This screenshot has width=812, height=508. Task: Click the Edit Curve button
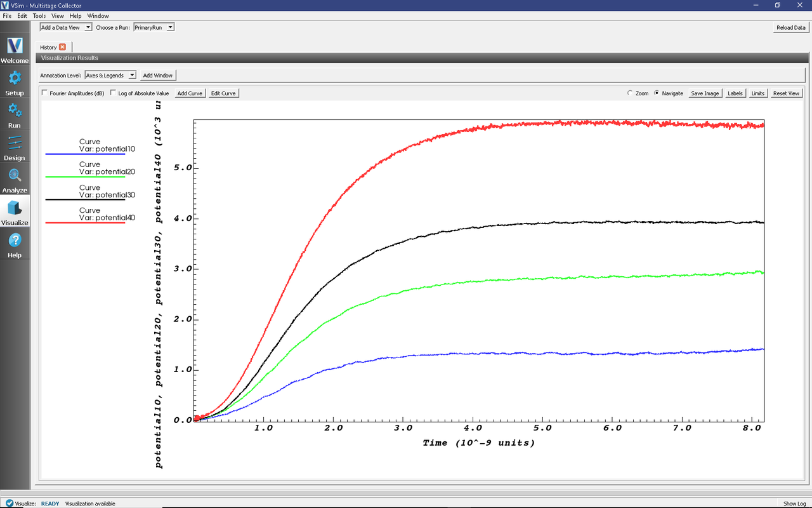[223, 93]
